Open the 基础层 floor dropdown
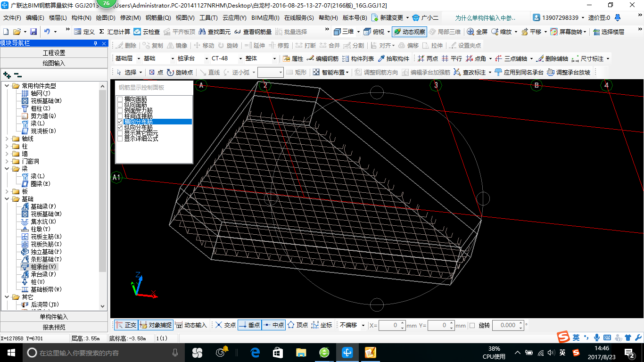 (127, 58)
